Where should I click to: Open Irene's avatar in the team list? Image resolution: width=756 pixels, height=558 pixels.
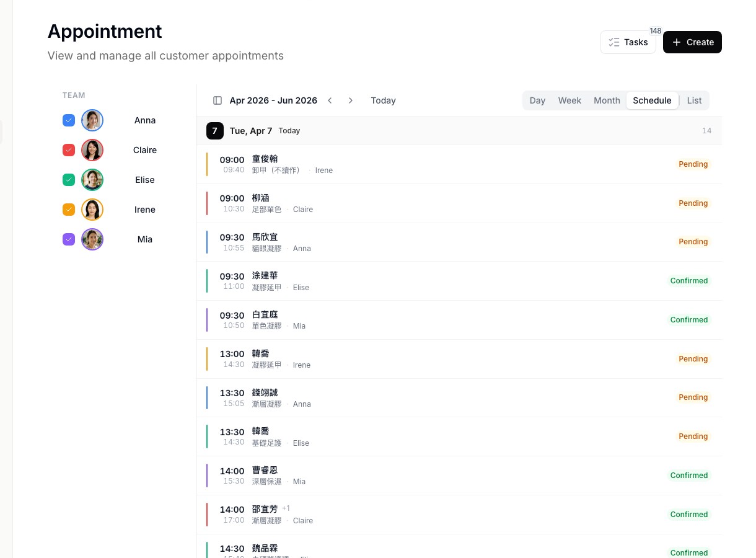click(x=92, y=210)
